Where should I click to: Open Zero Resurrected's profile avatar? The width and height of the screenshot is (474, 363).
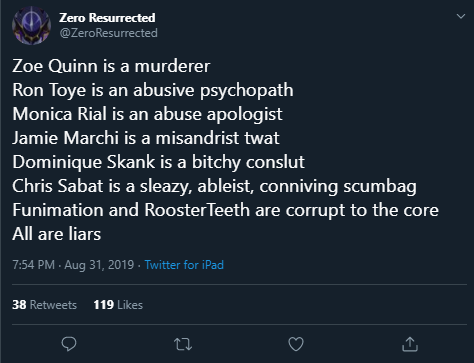click(31, 25)
